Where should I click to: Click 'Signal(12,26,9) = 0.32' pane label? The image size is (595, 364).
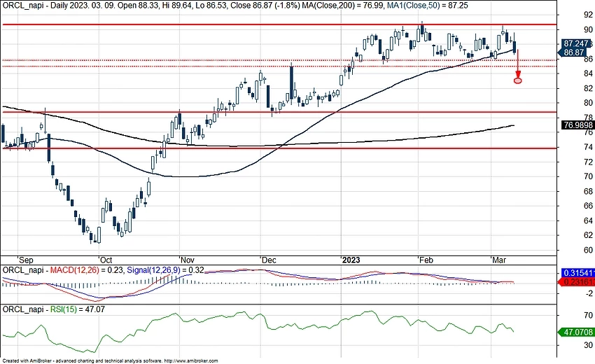[165, 270]
